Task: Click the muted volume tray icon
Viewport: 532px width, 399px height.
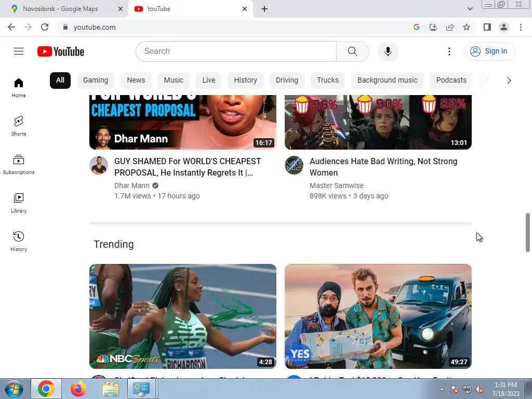Action: tap(480, 390)
